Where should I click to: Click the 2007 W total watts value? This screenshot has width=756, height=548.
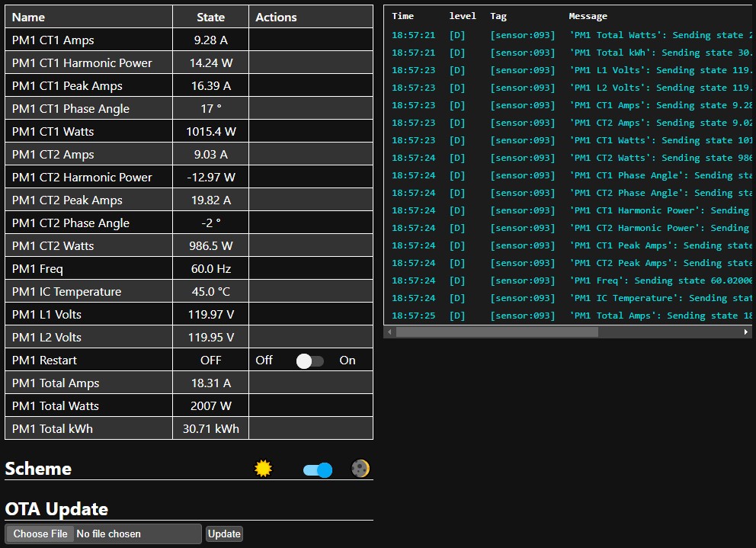coord(211,406)
